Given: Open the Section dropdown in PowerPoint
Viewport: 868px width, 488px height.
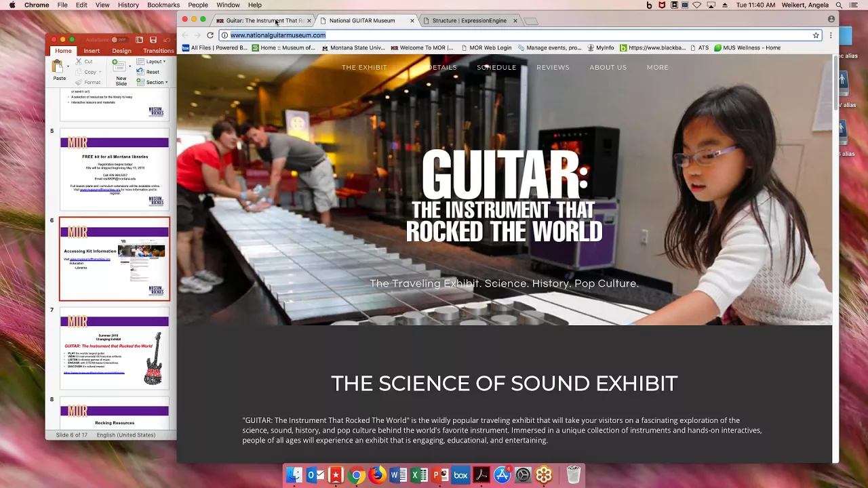Looking at the screenshot, I should pyautogui.click(x=153, y=82).
